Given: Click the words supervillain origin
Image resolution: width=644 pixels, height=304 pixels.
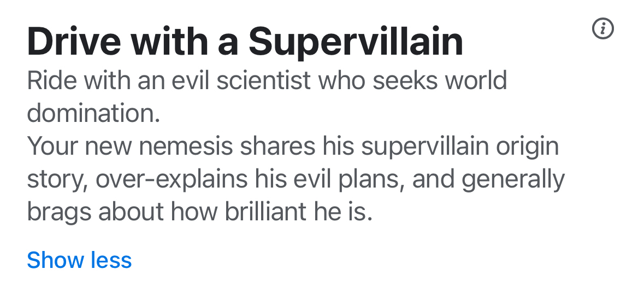Looking at the screenshot, I should (460, 147).
